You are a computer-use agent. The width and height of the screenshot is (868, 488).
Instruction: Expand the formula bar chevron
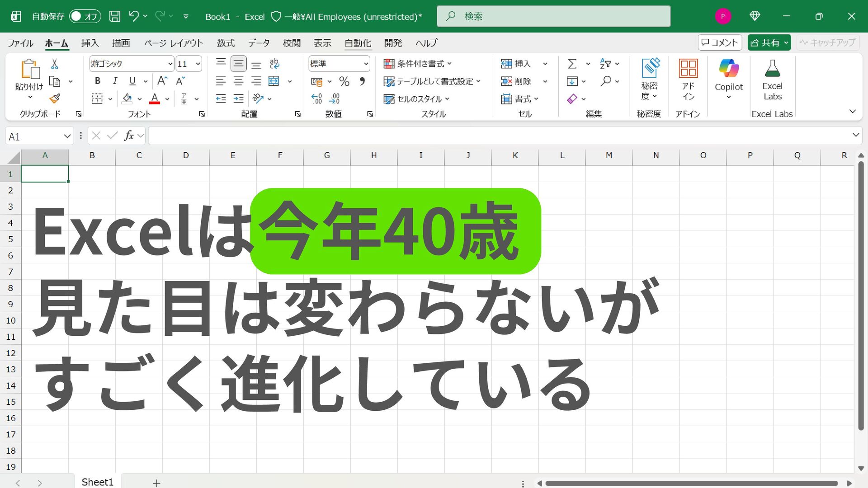tap(855, 135)
